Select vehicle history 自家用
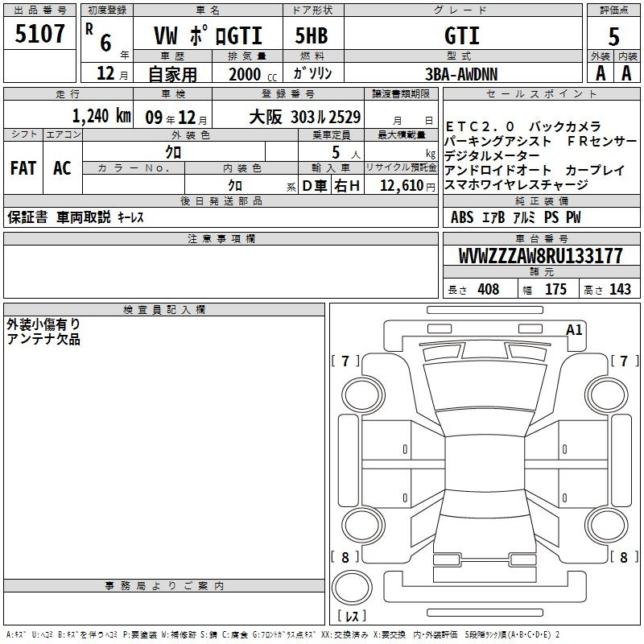 (172, 74)
